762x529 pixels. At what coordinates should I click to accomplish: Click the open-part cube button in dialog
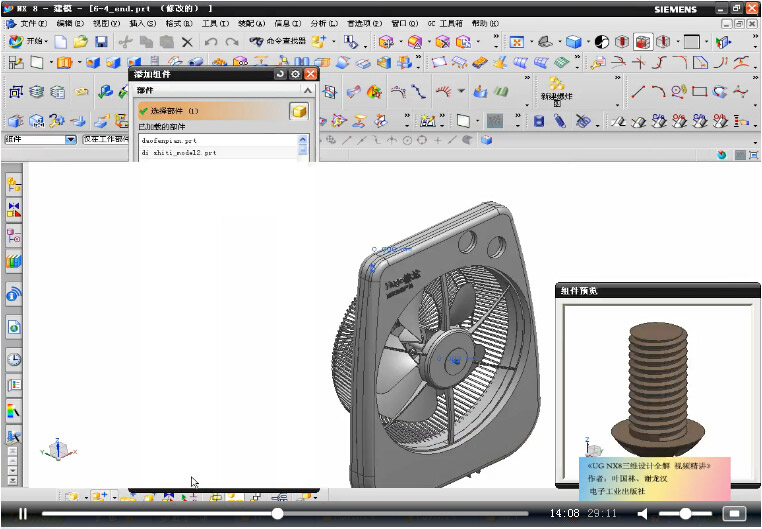[299, 111]
